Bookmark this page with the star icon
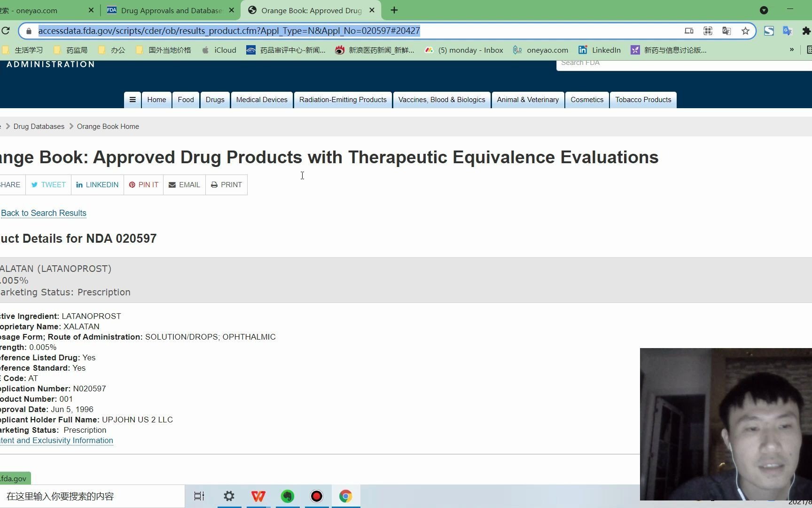 point(745,31)
